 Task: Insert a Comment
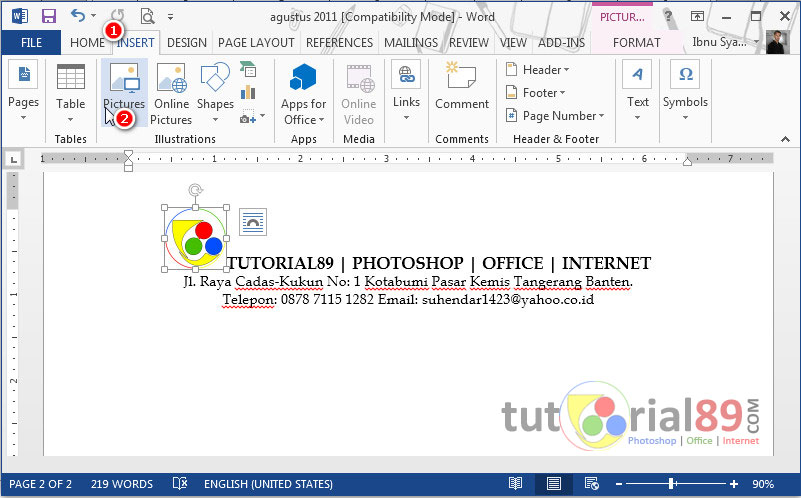point(462,86)
